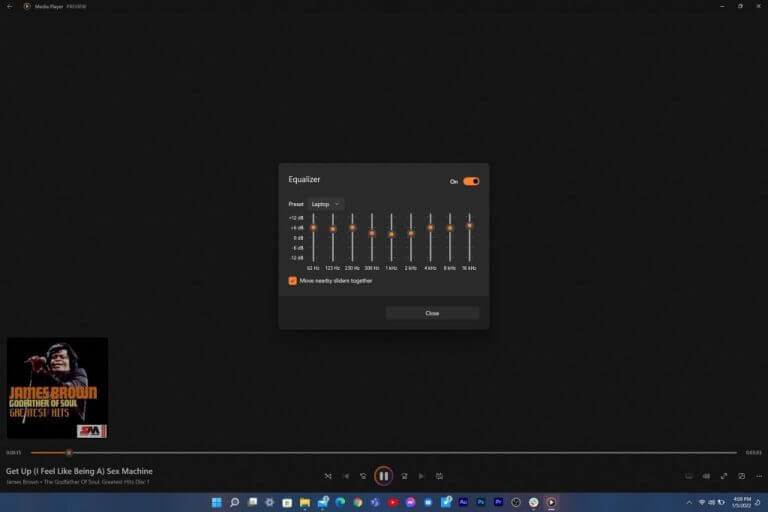Click the 1 kHz equalizer slider
The image size is (768, 512).
pos(391,238)
